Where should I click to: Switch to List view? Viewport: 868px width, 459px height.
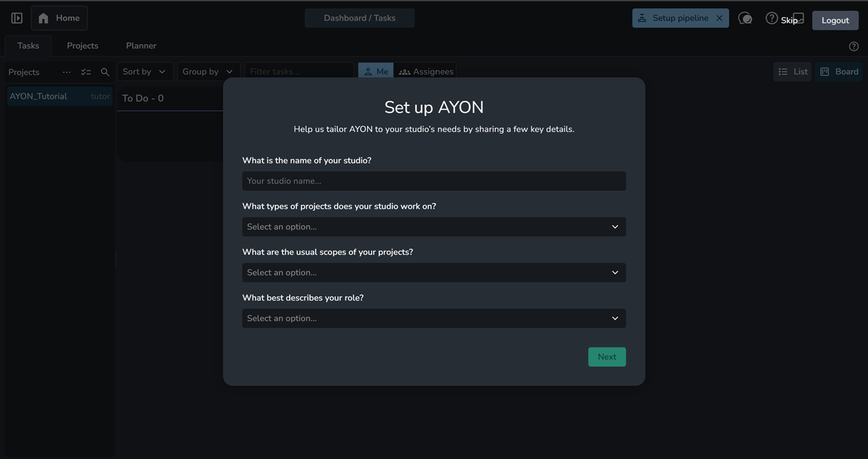[x=793, y=72]
